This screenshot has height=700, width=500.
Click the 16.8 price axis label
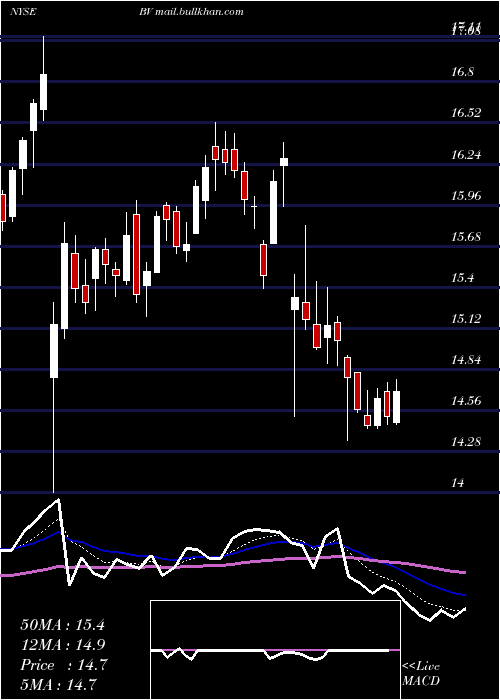coord(462,72)
